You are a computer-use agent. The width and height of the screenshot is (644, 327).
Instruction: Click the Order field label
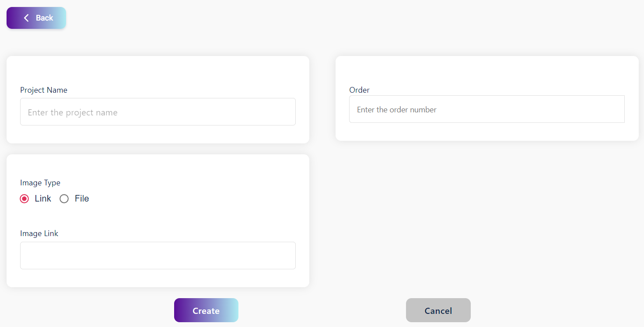point(359,90)
